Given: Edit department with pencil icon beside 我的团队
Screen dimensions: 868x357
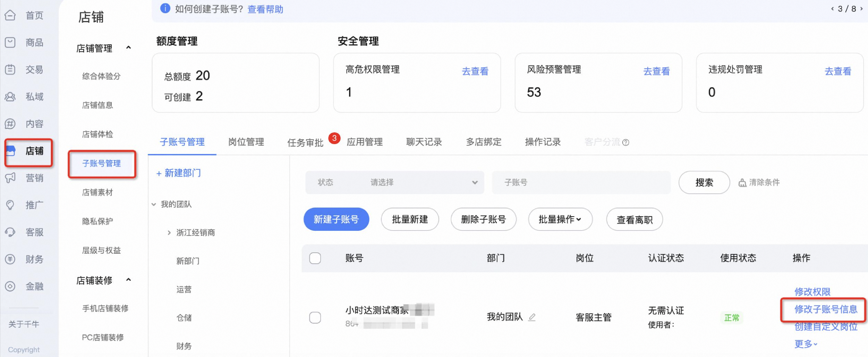Looking at the screenshot, I should pos(532,317).
